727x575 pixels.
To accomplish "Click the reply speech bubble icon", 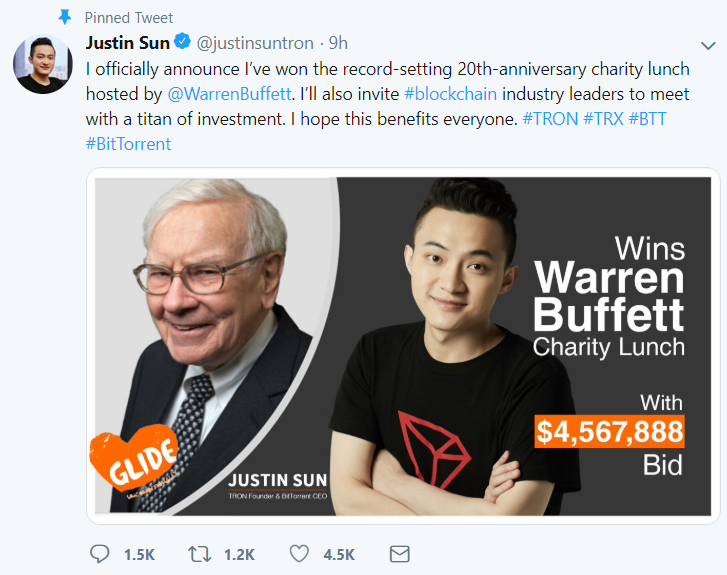I will [99, 554].
